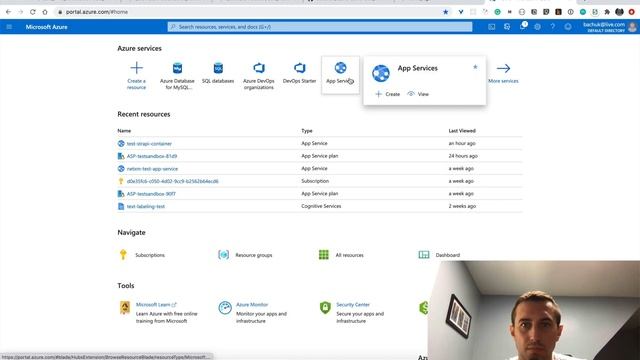Click the browser back arrow

(8, 12)
